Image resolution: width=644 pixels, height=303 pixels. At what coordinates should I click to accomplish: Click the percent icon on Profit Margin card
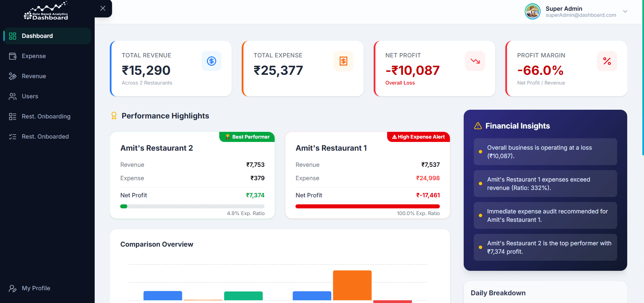(x=607, y=61)
